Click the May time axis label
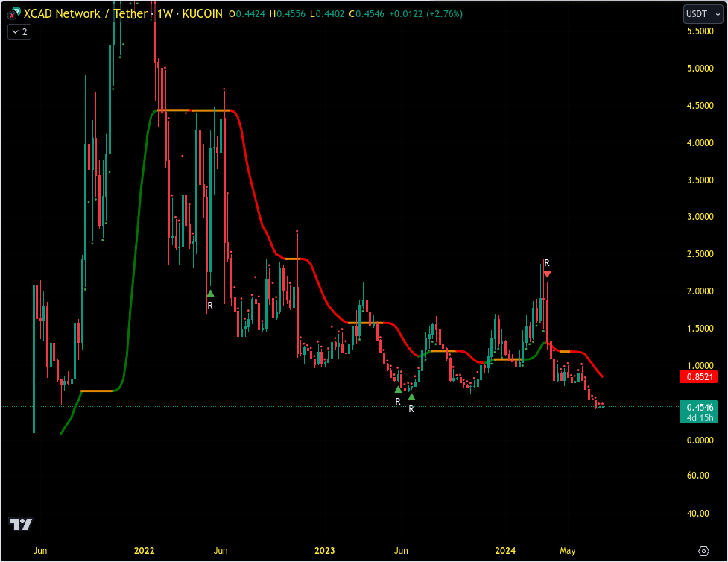The width and height of the screenshot is (728, 562). tap(567, 551)
